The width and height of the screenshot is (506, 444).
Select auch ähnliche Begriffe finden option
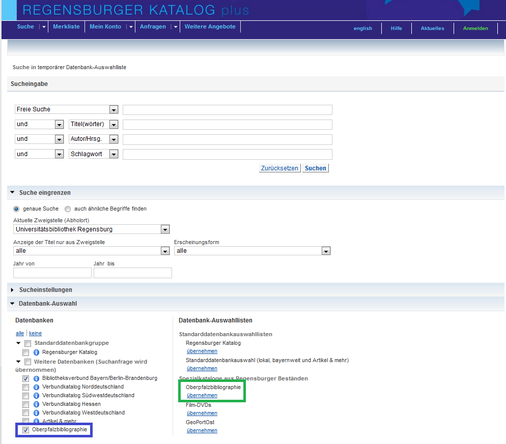(68, 209)
